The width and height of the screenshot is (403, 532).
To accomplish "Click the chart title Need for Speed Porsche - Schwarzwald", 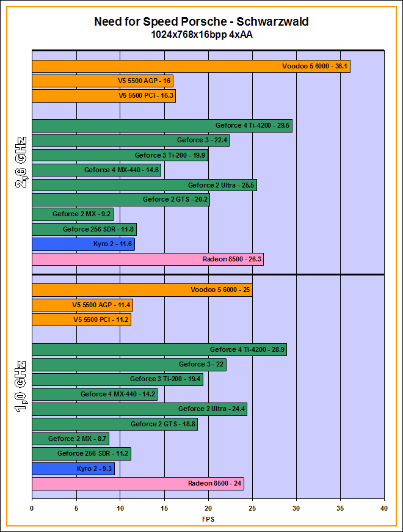I will click(201, 22).
